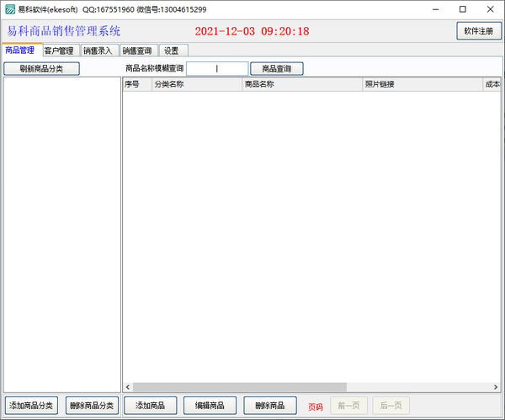
Task: Click the 添加商品 button
Action: point(150,406)
